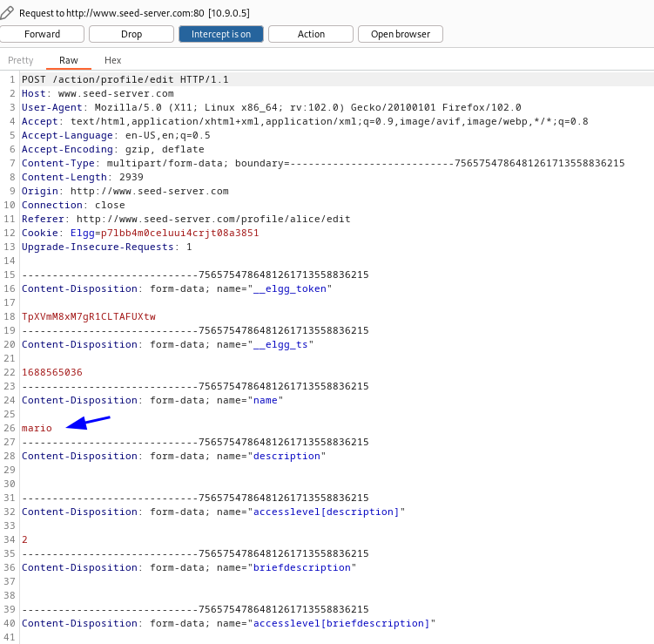This screenshot has width=654, height=644.
Task: Click the timestamp value 1688565036
Action: point(52,372)
